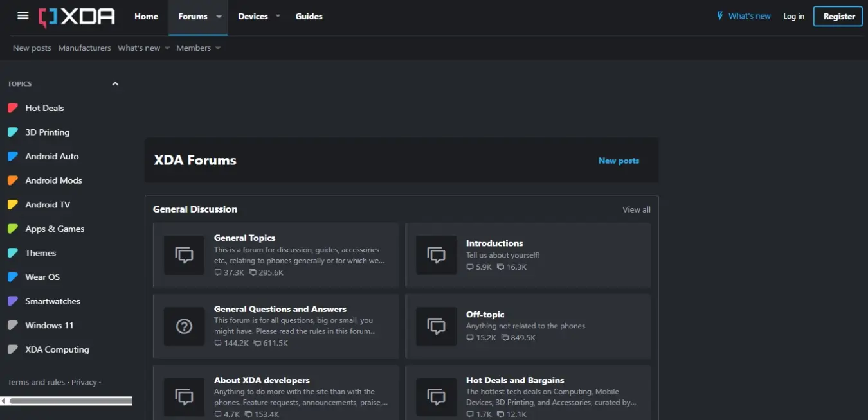Viewport: 868px width, 420px height.
Task: Click the sidebar scrollbar left arrow
Action: point(3,401)
